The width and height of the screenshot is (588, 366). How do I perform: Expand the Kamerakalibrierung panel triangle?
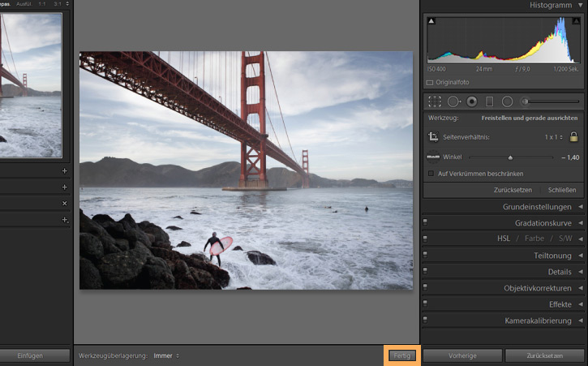581,321
